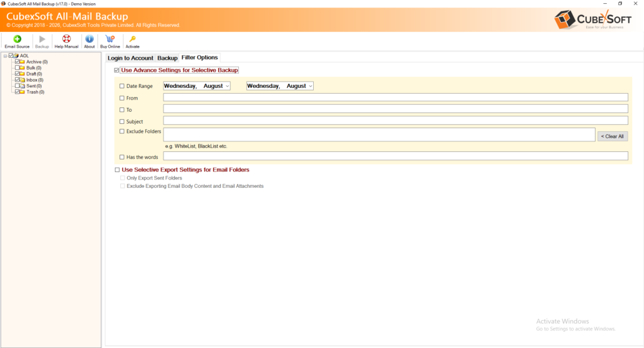The width and height of the screenshot is (644, 348).
Task: Enable the Has the words checkbox
Action: [122, 157]
